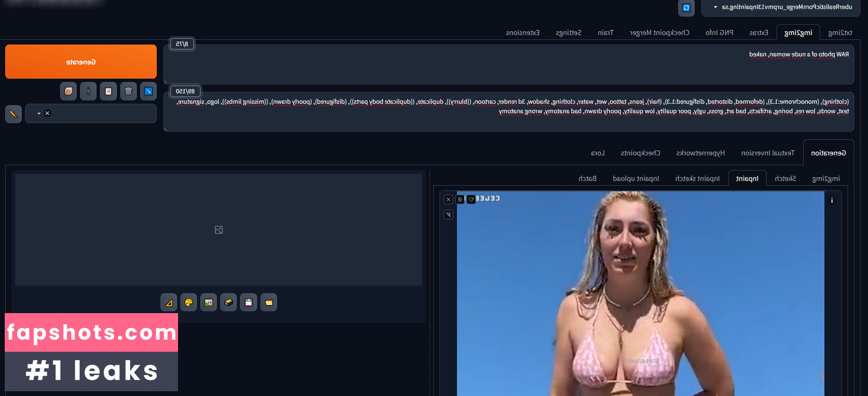Click the floppy disk save image icon

pos(249,302)
